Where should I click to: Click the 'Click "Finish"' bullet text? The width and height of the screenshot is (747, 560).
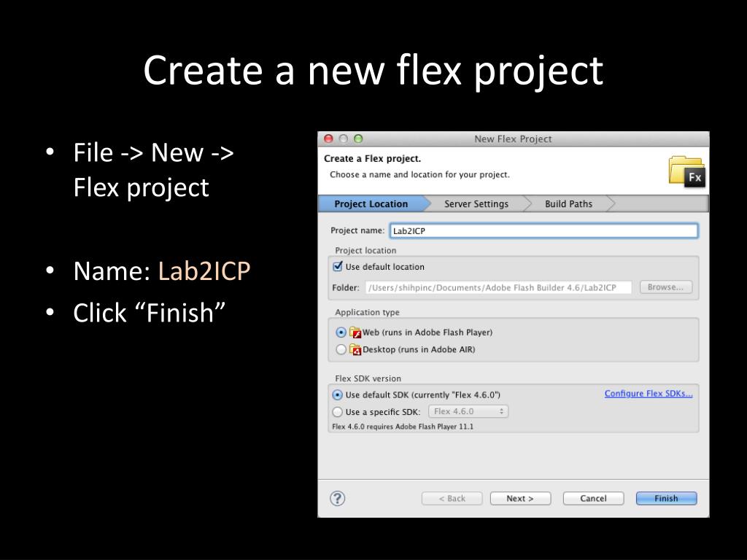pos(149,313)
